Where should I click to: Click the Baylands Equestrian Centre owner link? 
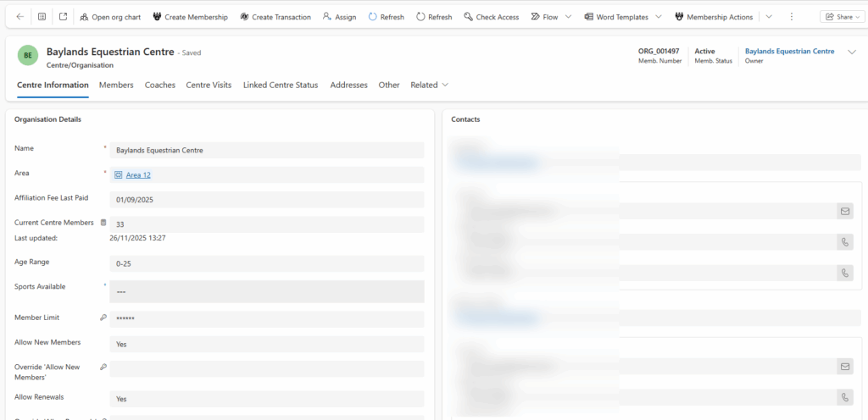click(789, 52)
